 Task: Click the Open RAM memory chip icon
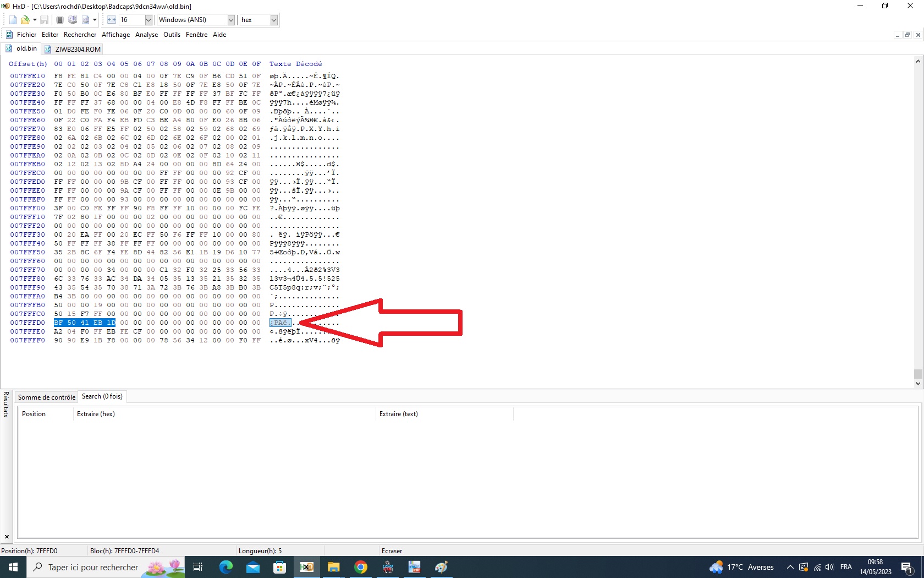tap(60, 20)
